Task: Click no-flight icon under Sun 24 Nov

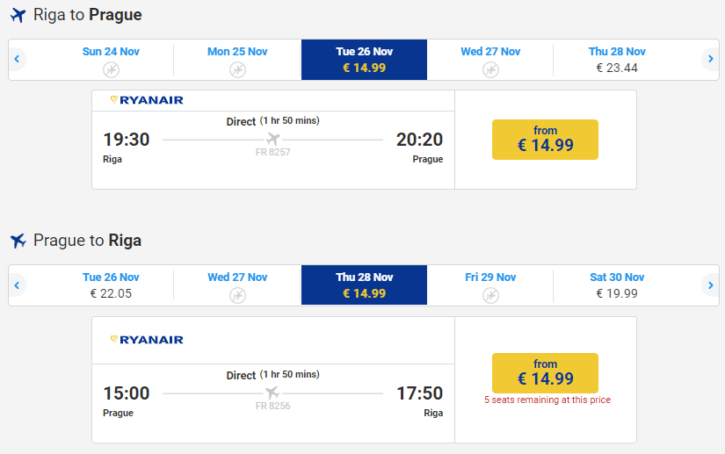Action: point(111,70)
